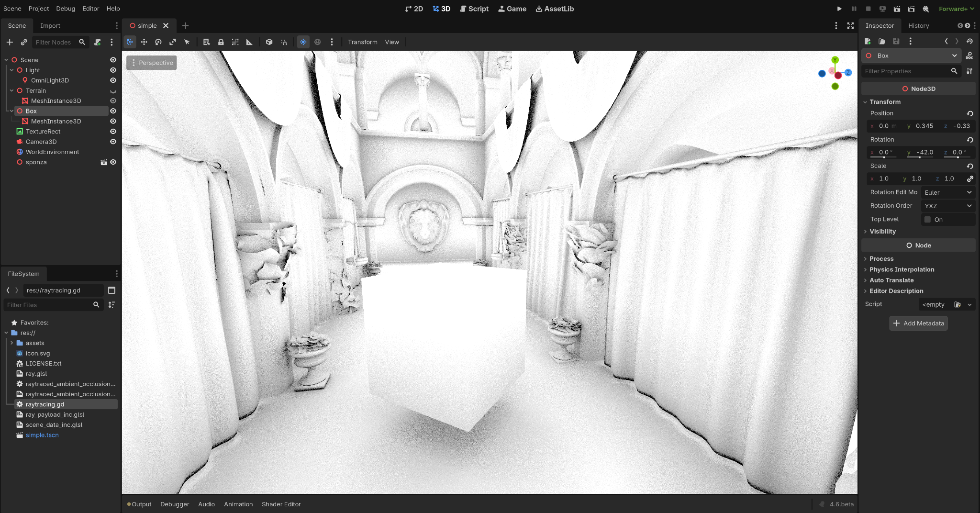
Task: Instantiate a child scene with link icon
Action: 24,42
